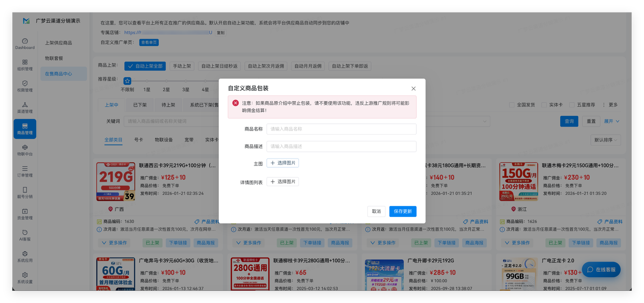This screenshot has width=644, height=303.
Task: Switch to 已下架 tab
Action: click(x=140, y=105)
